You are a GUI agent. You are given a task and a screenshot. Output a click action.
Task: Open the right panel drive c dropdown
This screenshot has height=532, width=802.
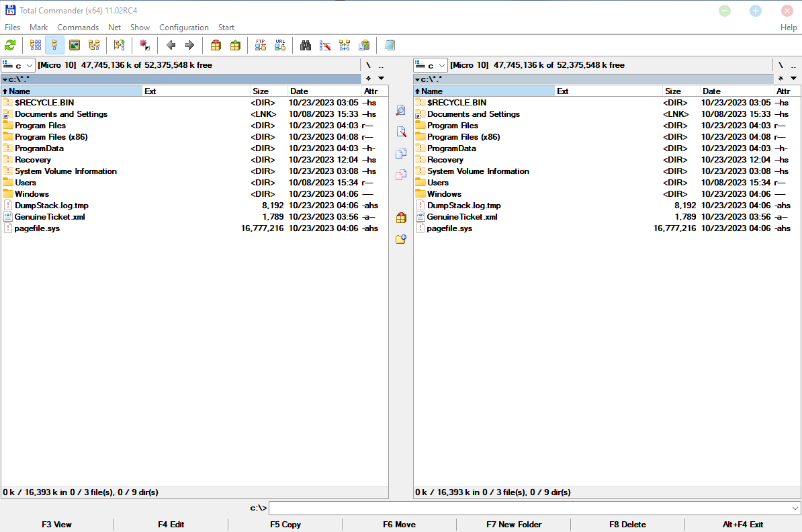431,65
